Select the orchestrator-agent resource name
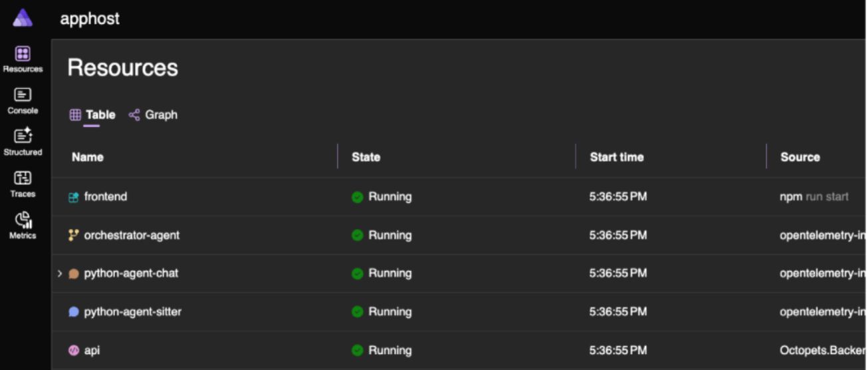The width and height of the screenshot is (868, 370). [x=132, y=235]
